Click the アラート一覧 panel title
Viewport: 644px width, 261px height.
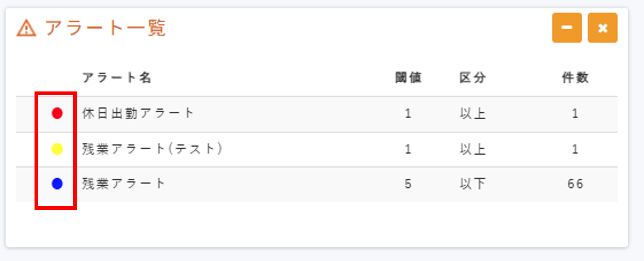(105, 28)
